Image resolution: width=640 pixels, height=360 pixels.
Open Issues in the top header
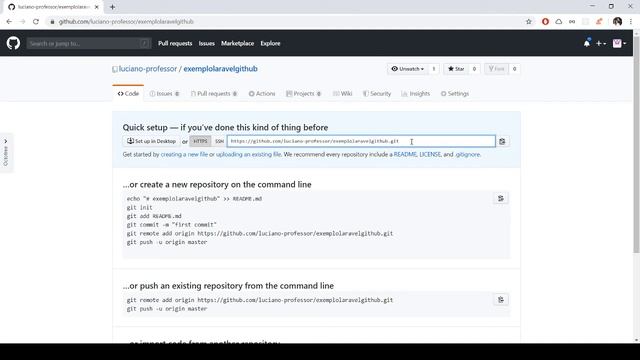[x=207, y=43]
